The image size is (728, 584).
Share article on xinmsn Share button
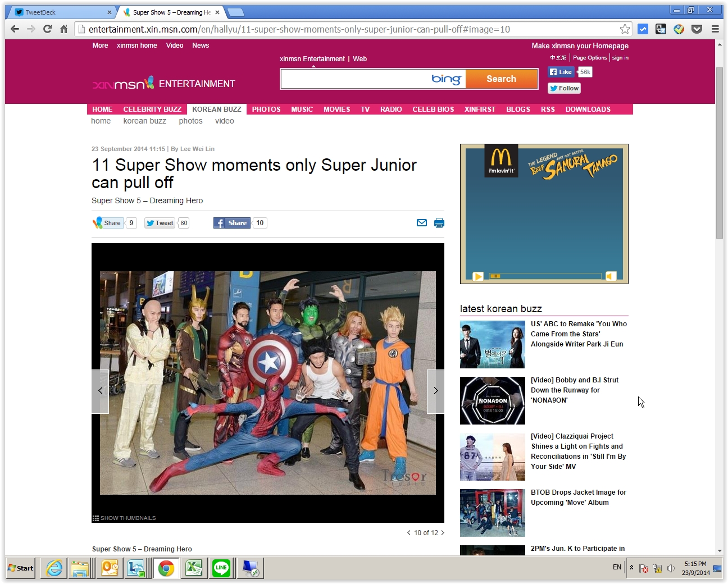click(107, 223)
